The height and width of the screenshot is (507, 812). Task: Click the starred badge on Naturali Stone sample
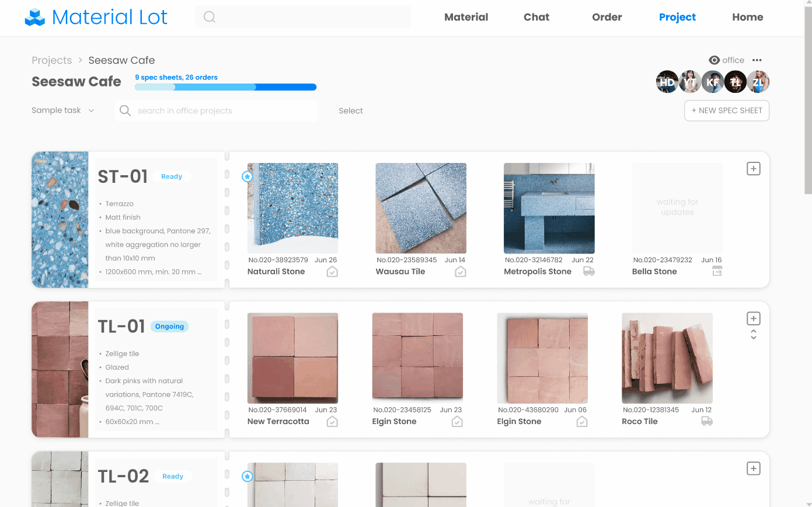pyautogui.click(x=247, y=176)
